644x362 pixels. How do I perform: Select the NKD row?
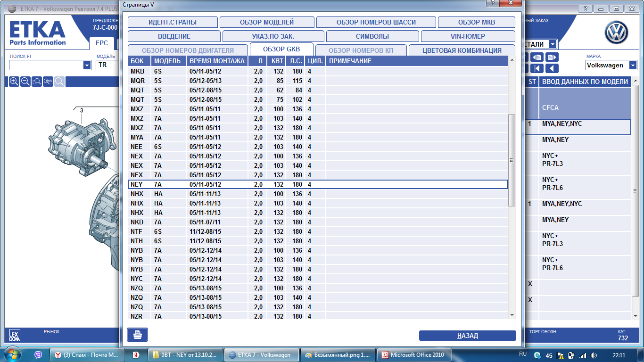click(318, 222)
